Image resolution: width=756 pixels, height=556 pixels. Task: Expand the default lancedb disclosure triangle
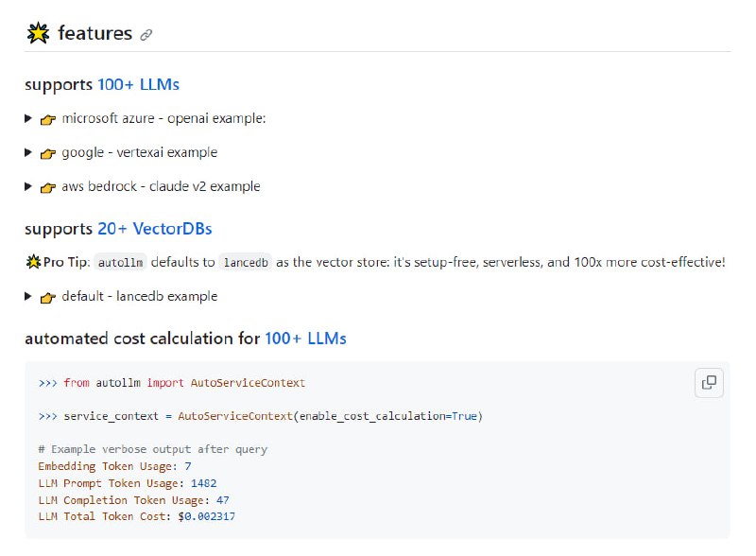pos(29,296)
